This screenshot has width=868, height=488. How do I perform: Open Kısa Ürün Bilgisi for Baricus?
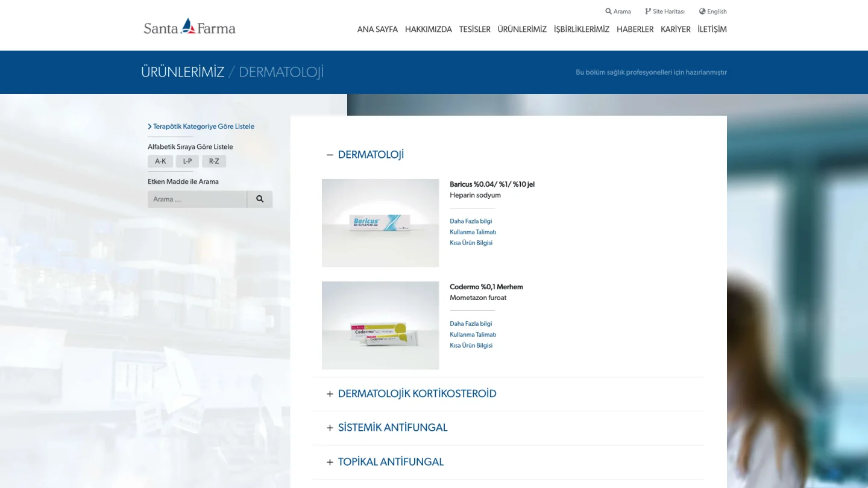(471, 243)
